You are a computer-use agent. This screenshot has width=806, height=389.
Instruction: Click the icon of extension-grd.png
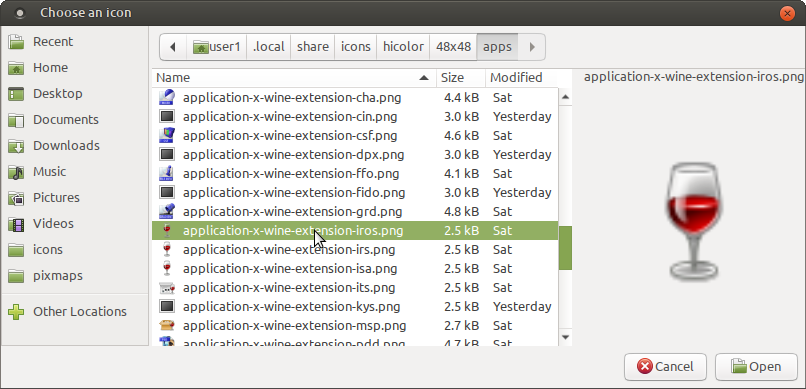coord(167,211)
